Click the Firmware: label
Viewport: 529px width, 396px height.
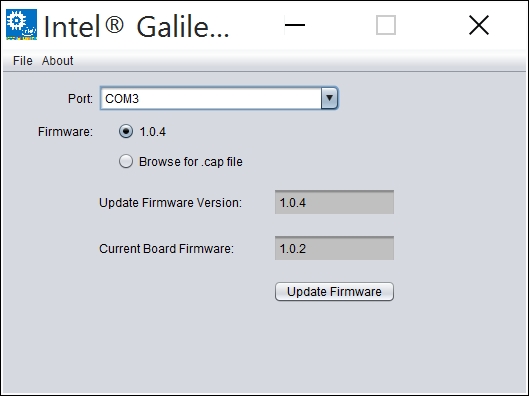click(x=65, y=132)
